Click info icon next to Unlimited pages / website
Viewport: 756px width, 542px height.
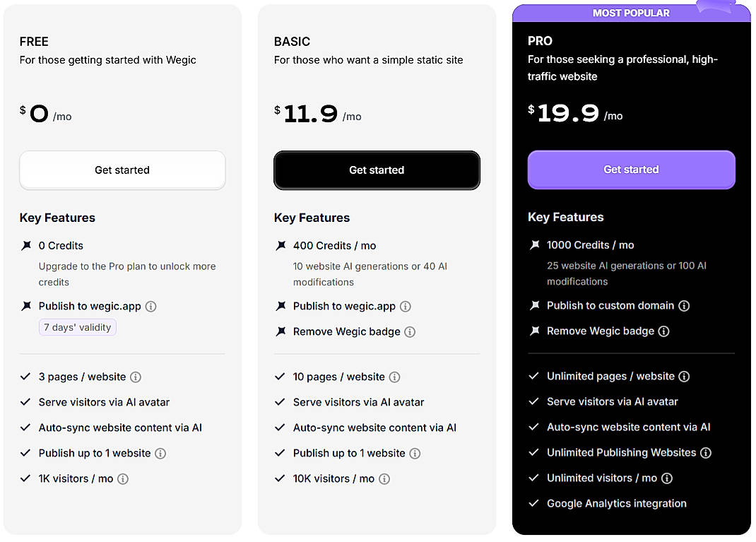pyautogui.click(x=684, y=377)
